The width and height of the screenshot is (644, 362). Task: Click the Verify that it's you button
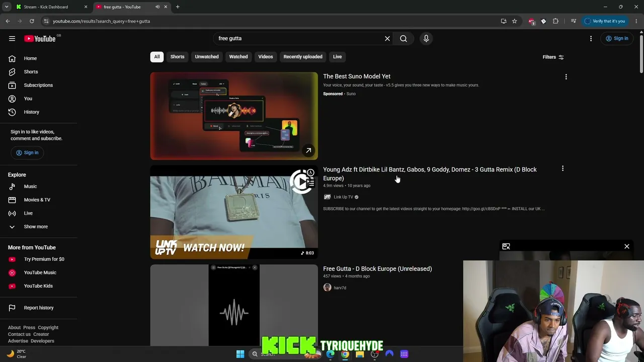click(604, 21)
